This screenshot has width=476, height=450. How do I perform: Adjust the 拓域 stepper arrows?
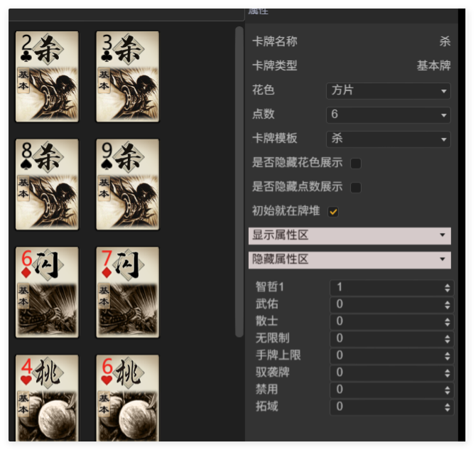tap(447, 407)
